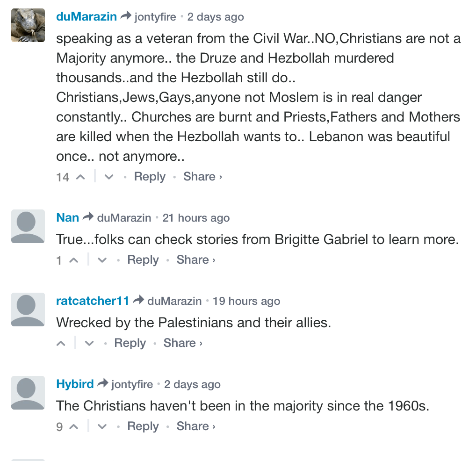Upvote Hybird's comment about the 1960s

(x=73, y=427)
